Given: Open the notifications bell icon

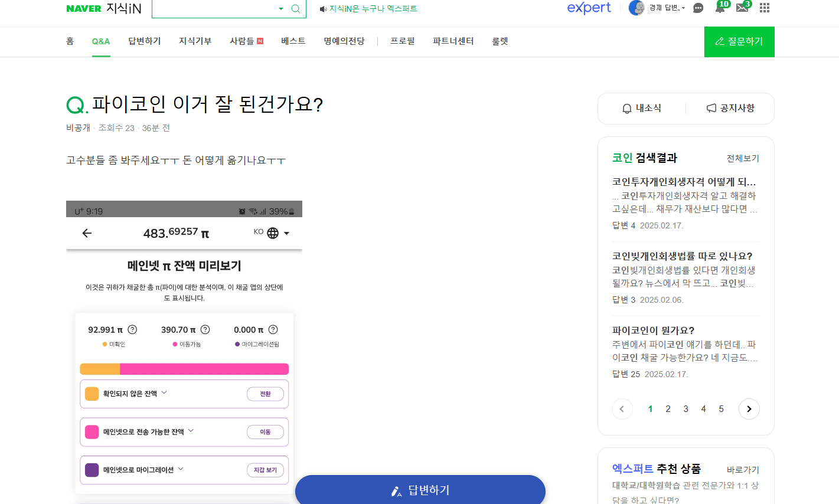Looking at the screenshot, I should tap(720, 8).
